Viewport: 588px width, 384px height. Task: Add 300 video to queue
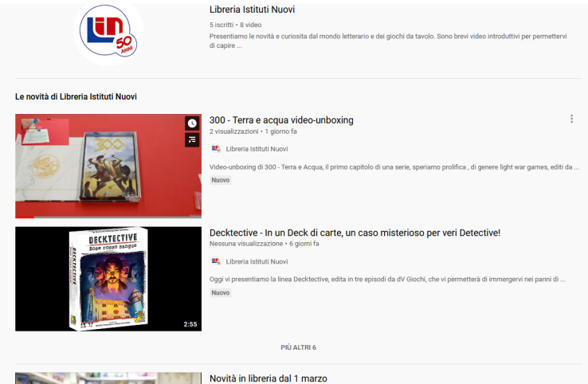coord(192,140)
